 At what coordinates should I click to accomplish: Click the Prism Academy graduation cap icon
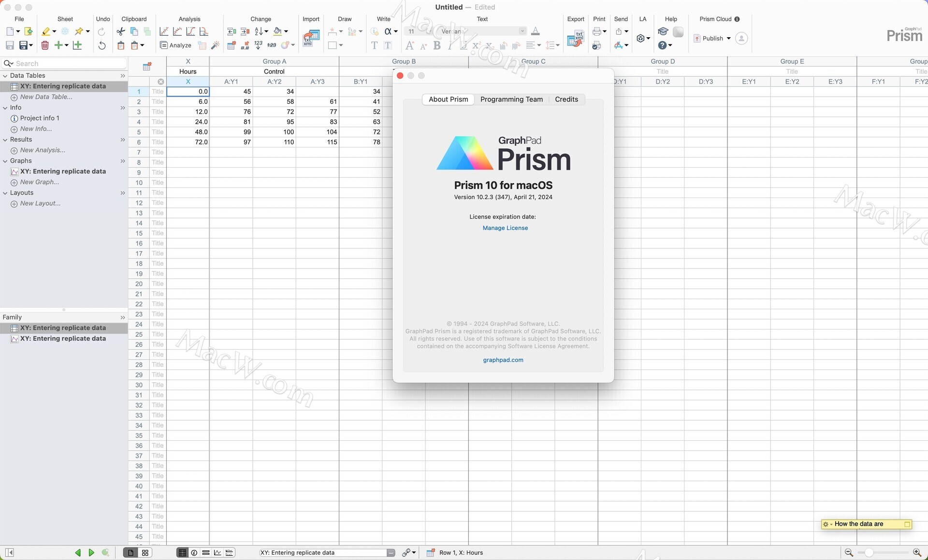coord(663,31)
